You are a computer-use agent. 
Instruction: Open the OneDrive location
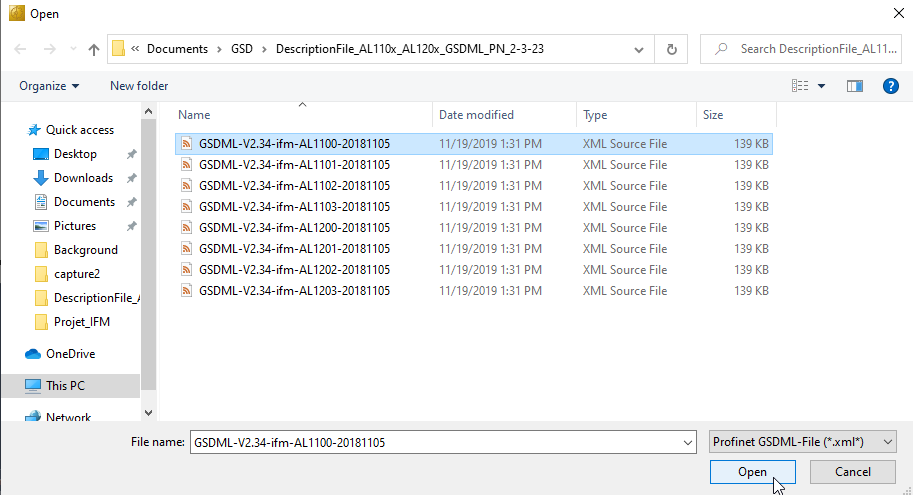[72, 354]
